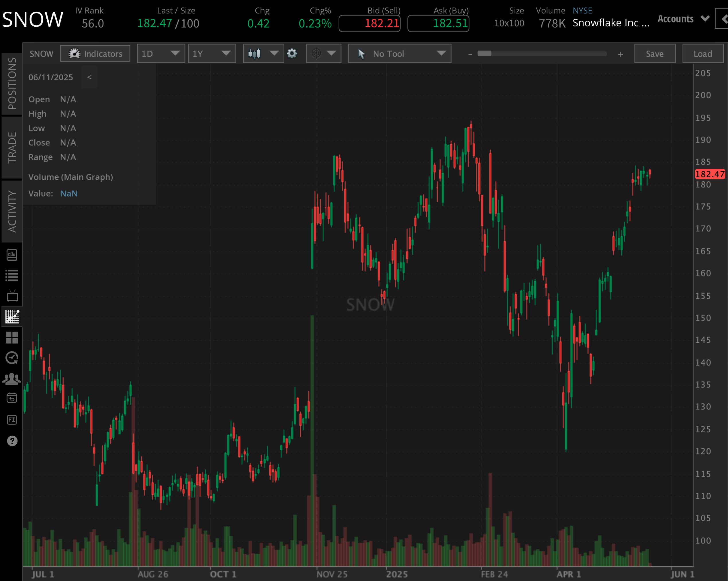Expand the 1D aggregation dropdown
This screenshot has width=728, height=581.
pos(161,54)
